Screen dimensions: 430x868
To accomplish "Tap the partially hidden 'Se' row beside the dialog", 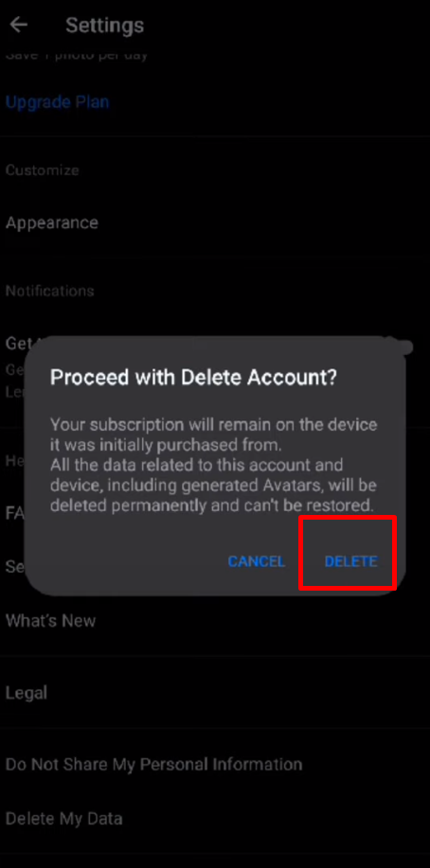I will coord(14,566).
